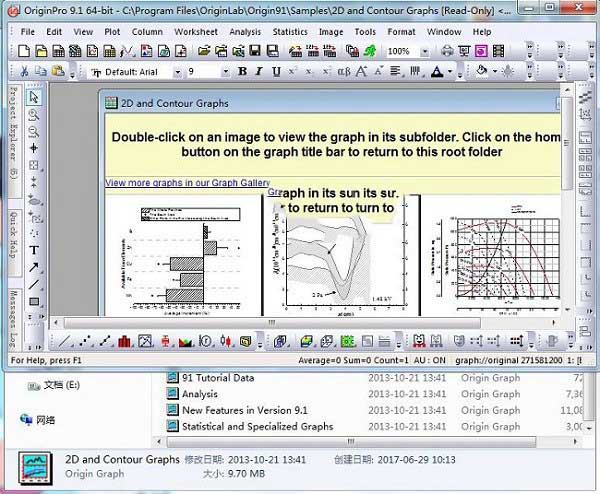Open the Default: Arial font dropdown
This screenshot has height=494, width=600.
(176, 72)
